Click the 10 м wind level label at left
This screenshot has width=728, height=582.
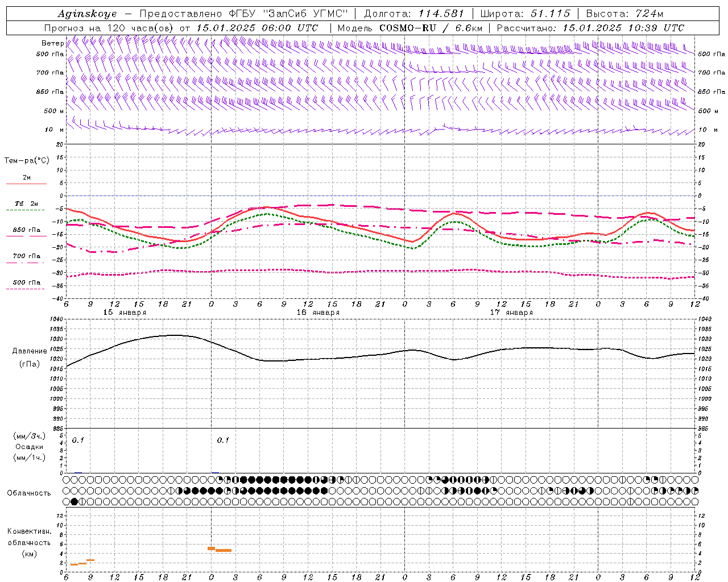point(55,130)
